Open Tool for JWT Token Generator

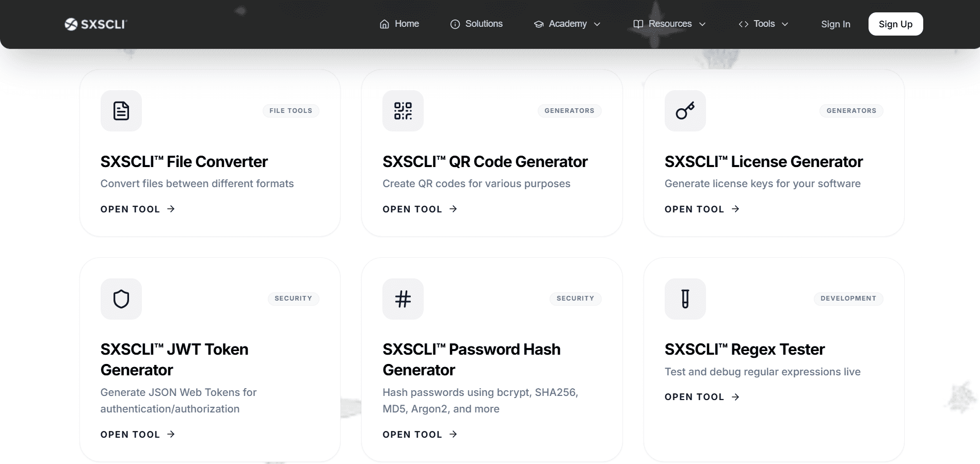tap(130, 434)
